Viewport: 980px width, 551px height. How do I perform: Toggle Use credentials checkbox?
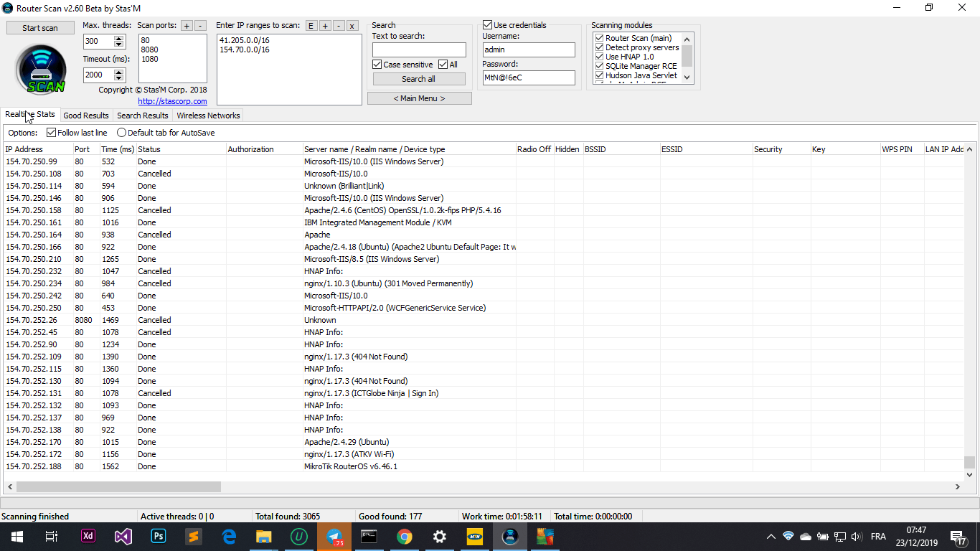[x=487, y=25]
